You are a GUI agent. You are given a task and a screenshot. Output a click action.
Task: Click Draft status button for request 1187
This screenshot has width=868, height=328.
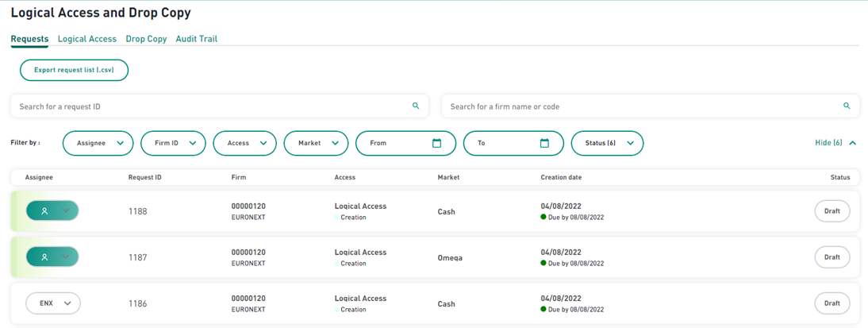(832, 257)
